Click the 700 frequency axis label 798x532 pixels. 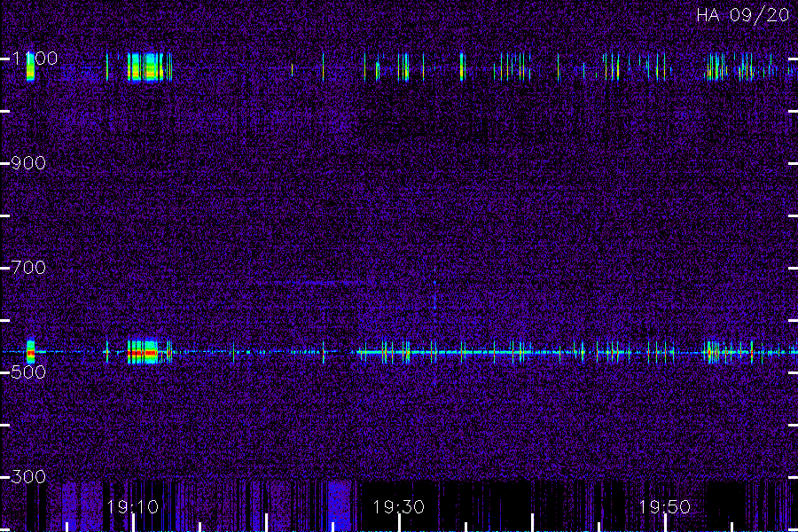click(x=28, y=267)
